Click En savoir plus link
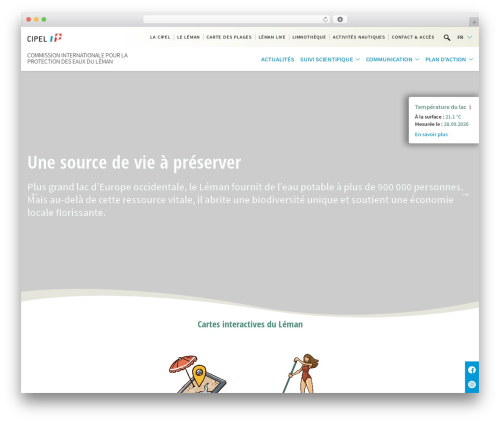The height and width of the screenshot is (423, 500). [431, 134]
